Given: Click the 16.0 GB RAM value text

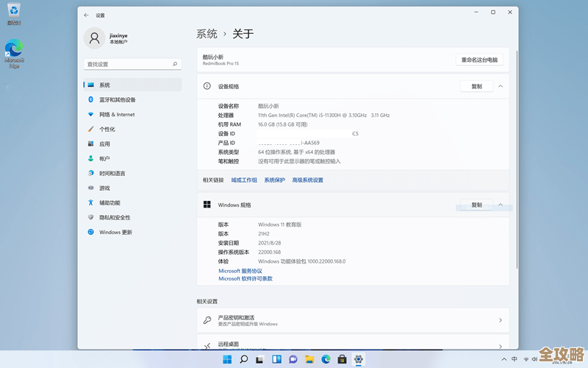Looking at the screenshot, I should (x=283, y=124).
